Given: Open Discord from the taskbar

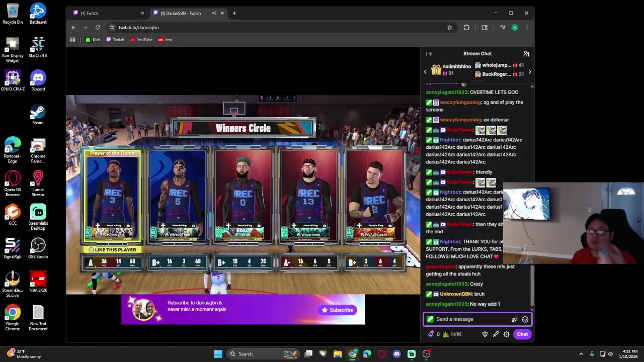Looking at the screenshot, I should tap(397, 354).
